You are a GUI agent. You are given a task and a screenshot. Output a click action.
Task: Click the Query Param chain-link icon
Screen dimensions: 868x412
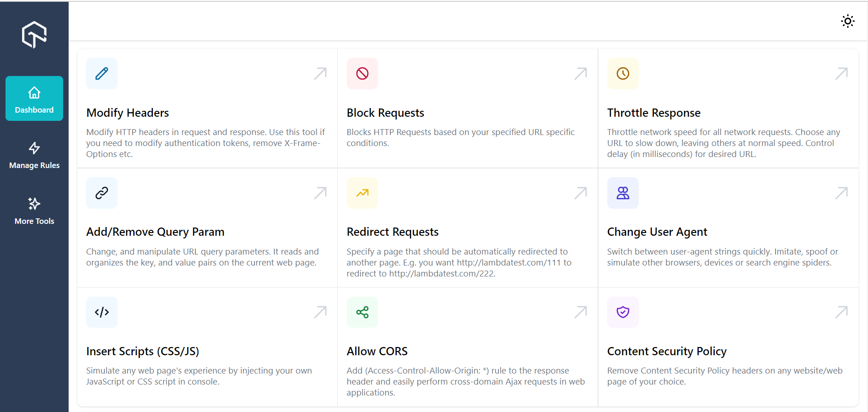click(102, 193)
